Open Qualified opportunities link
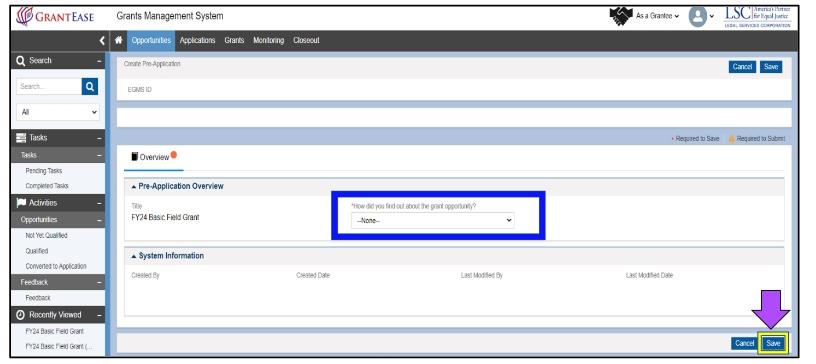Image resolution: width=816 pixels, height=364 pixels. (36, 251)
